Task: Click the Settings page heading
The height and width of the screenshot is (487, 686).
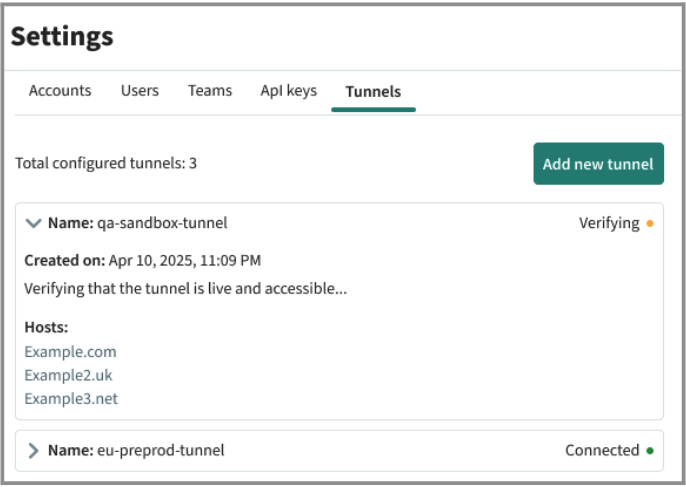Action: click(62, 37)
